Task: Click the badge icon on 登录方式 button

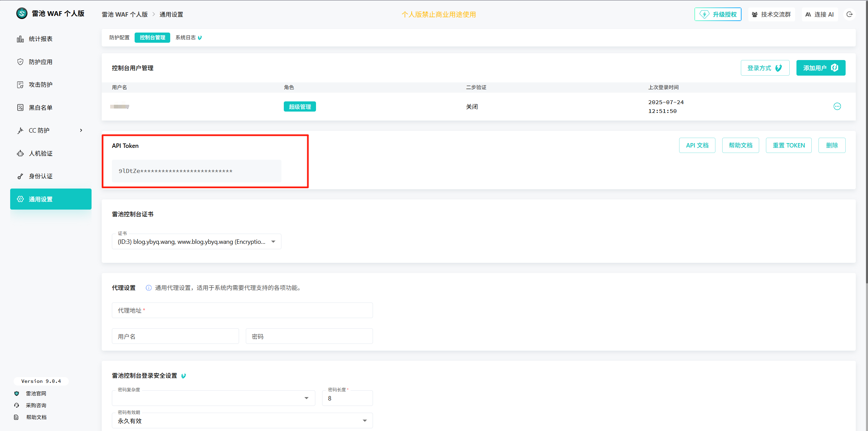Action: tap(779, 68)
